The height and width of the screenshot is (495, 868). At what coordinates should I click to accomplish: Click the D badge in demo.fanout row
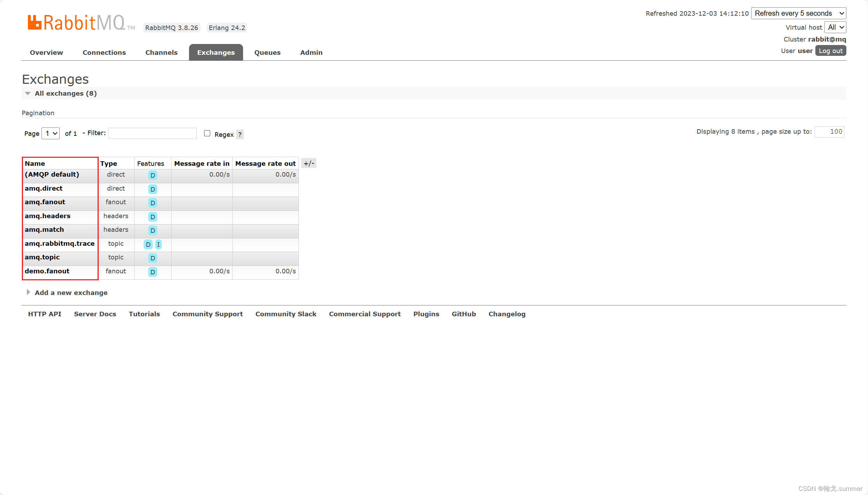point(152,272)
